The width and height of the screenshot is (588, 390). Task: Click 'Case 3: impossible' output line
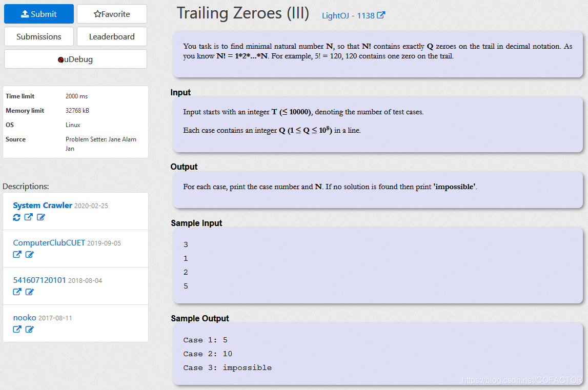(227, 368)
